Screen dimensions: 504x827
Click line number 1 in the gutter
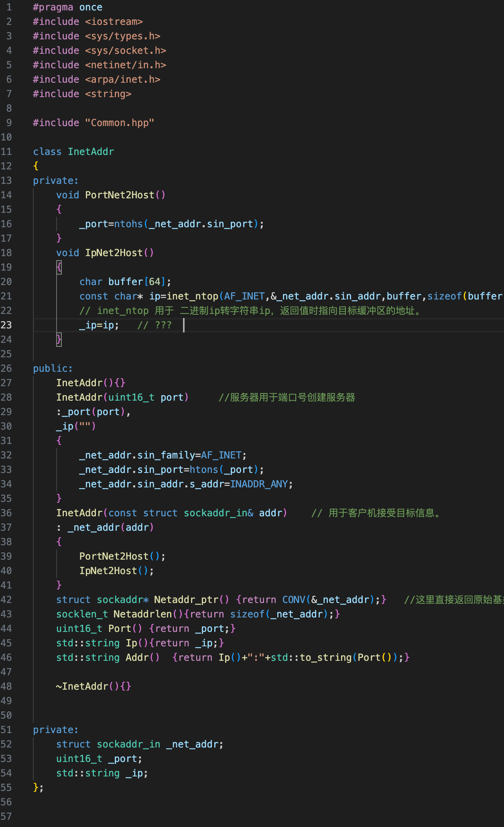[9, 7]
